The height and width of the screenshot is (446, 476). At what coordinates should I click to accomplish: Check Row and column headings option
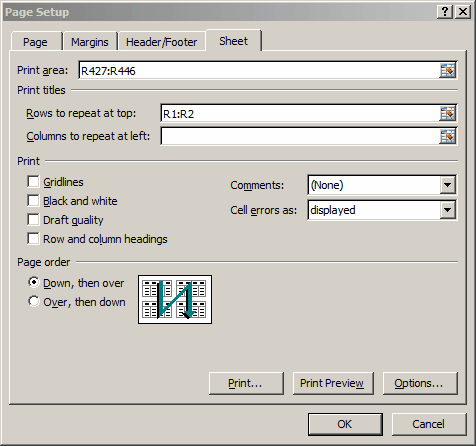point(33,239)
